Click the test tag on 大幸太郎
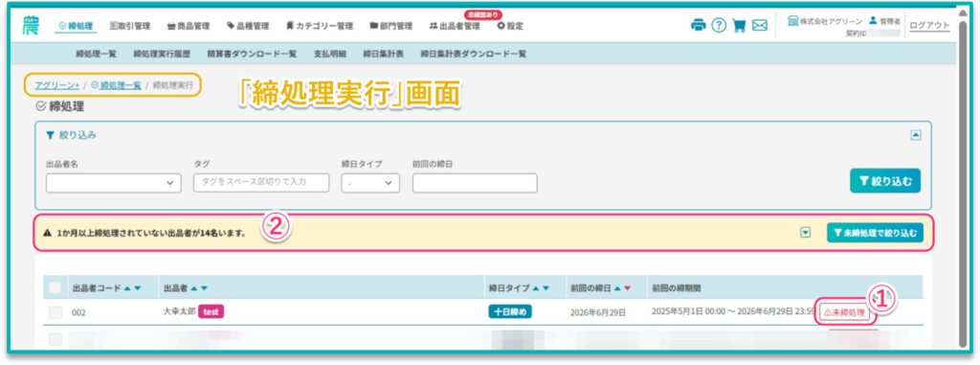The image size is (980, 365). 212,311
